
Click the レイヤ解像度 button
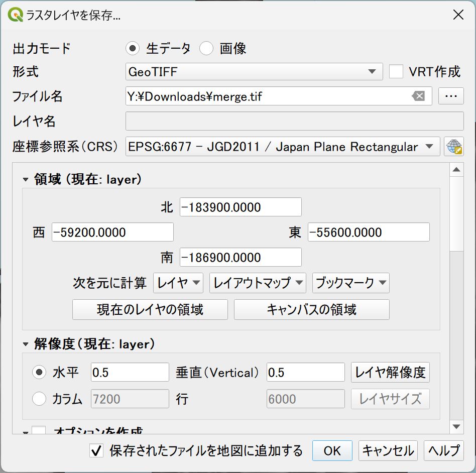391,372
